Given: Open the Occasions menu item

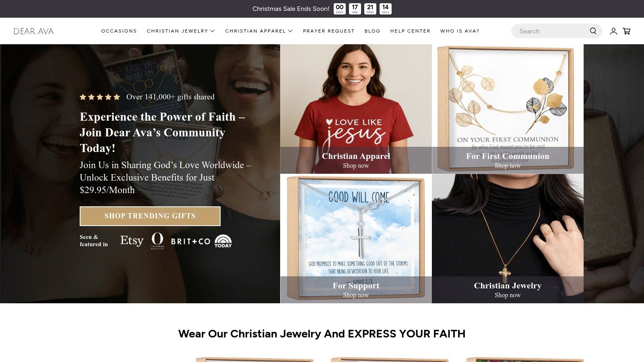Looking at the screenshot, I should pyautogui.click(x=119, y=31).
